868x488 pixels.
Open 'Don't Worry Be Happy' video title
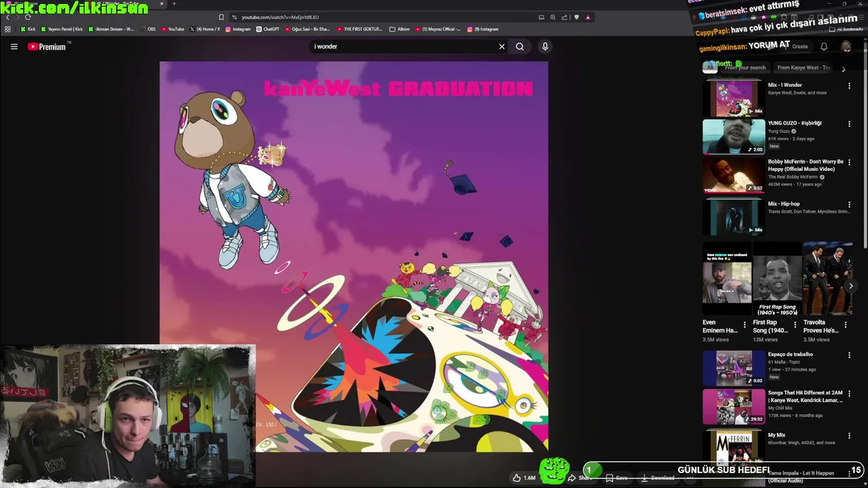[806, 165]
